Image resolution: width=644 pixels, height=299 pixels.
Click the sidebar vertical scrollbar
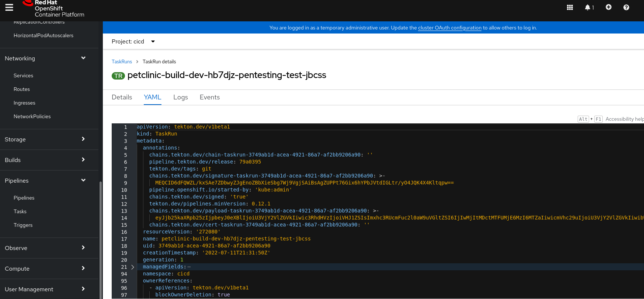(x=101, y=239)
